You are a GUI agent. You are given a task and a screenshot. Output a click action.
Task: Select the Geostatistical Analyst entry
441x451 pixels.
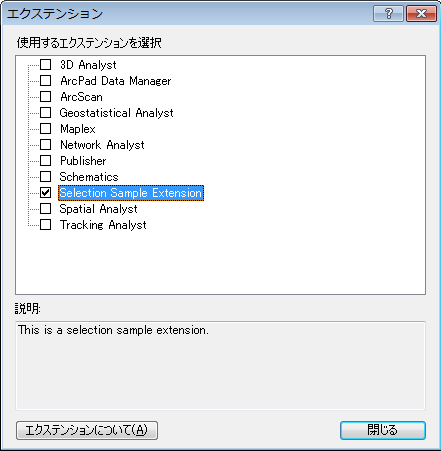click(116, 113)
